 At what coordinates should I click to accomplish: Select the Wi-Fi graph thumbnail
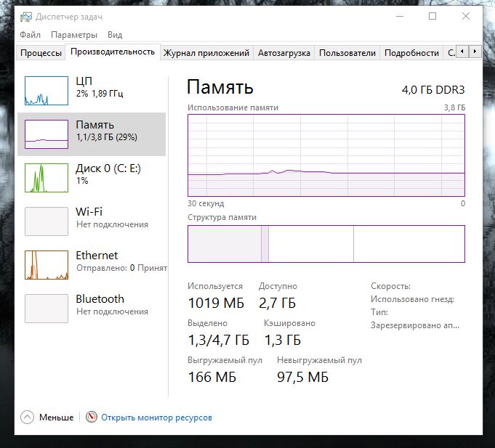coord(47,221)
